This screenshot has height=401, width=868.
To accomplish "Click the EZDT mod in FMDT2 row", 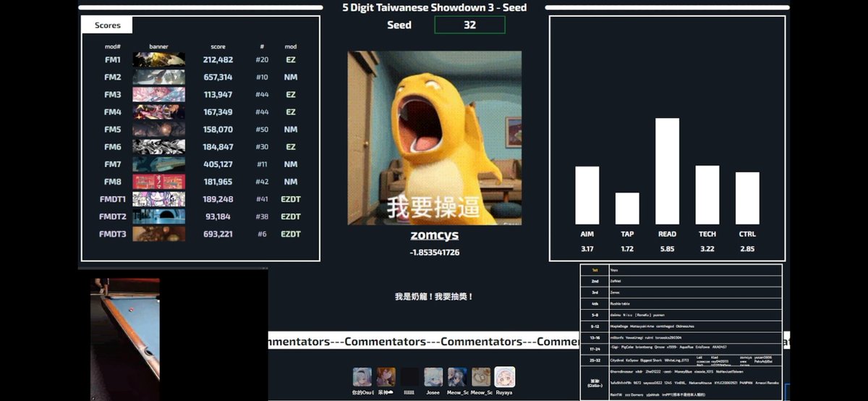I will [291, 216].
